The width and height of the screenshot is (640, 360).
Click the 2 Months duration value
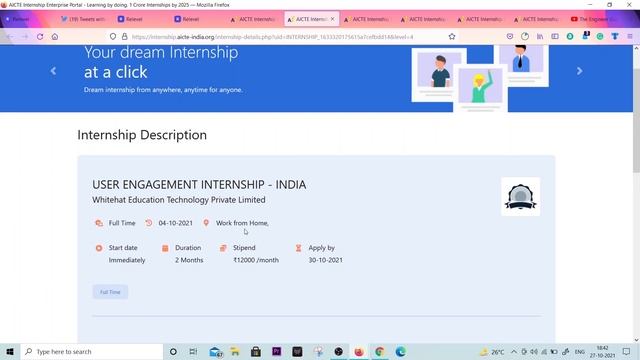click(x=189, y=260)
